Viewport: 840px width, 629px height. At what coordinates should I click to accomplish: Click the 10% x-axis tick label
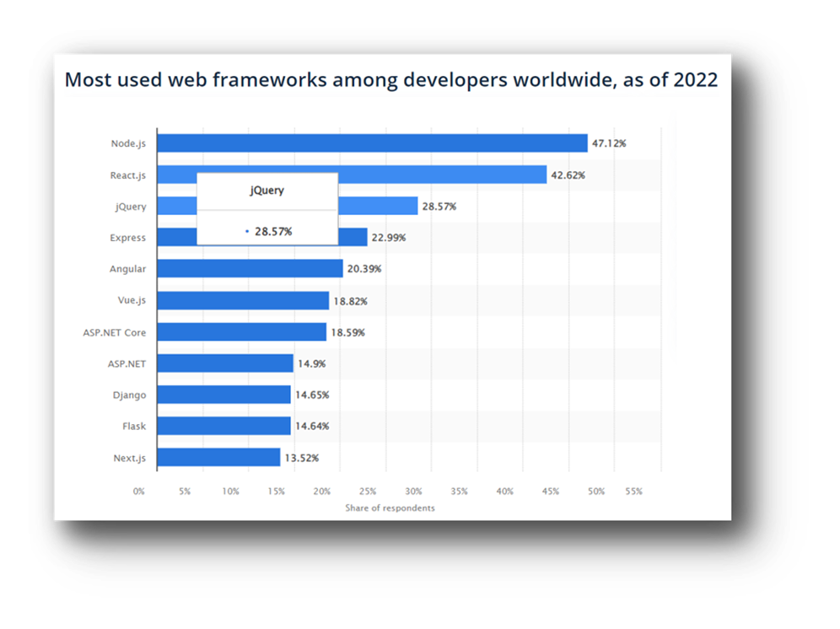pos(230,492)
